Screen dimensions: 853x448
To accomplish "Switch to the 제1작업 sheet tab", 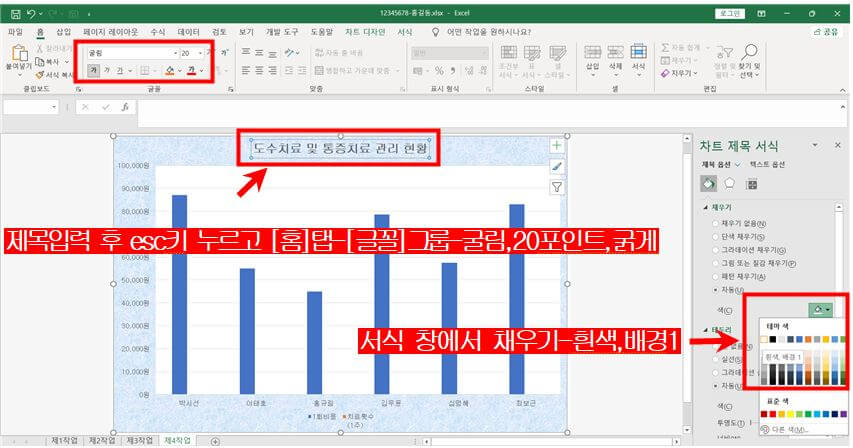I will point(64,440).
